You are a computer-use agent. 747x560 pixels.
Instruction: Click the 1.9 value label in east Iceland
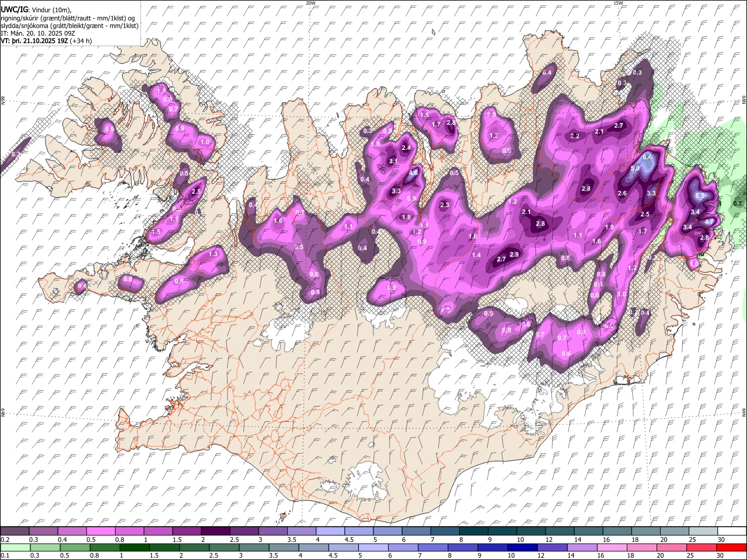pos(610,227)
